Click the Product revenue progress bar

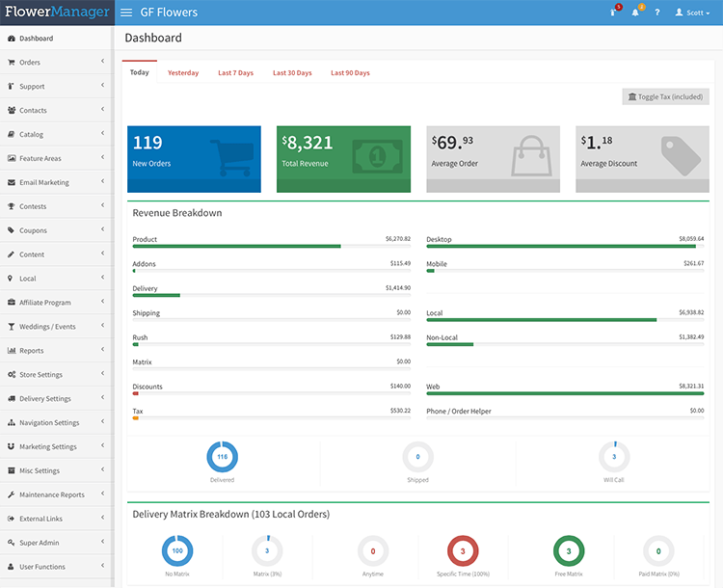[271, 246]
